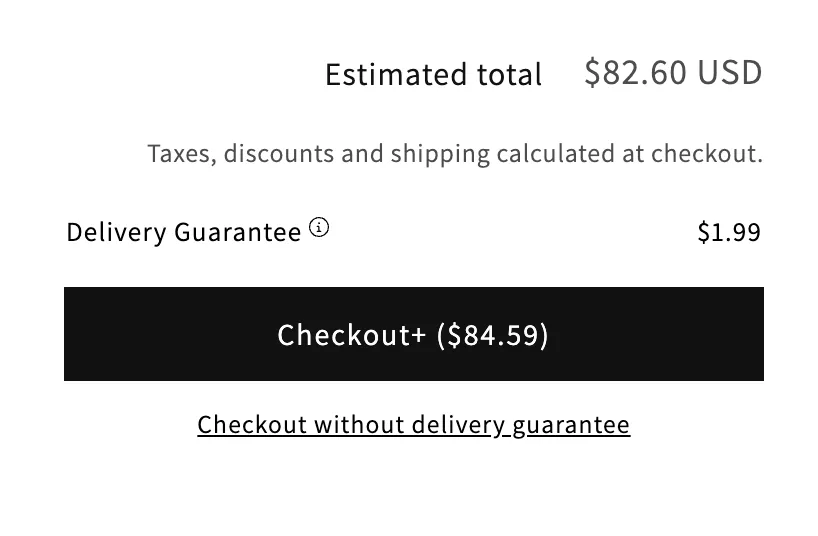
Task: Click the word Guarantee in the fee row
Action: click(x=238, y=232)
